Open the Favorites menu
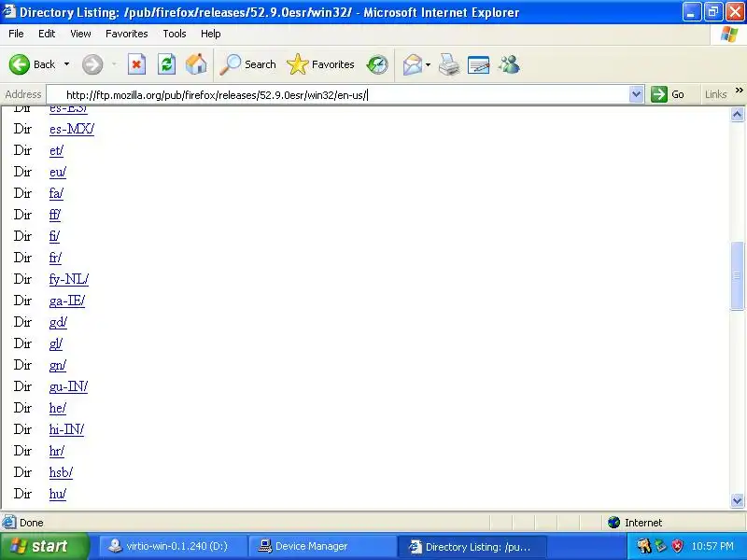The height and width of the screenshot is (560, 747). [127, 34]
